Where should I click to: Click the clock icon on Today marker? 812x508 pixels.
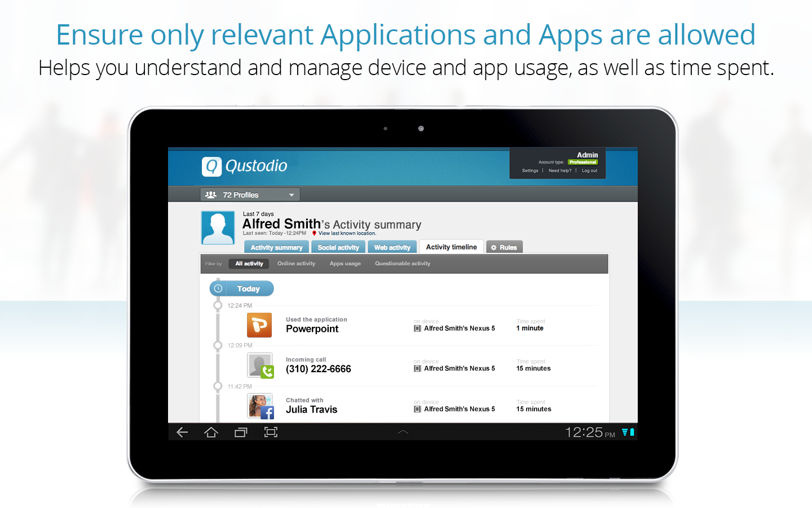tap(218, 288)
